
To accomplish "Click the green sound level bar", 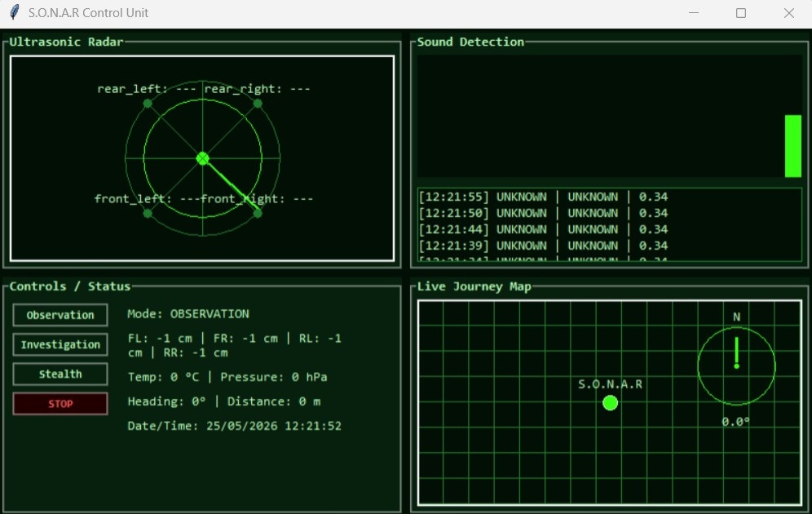I will [x=792, y=146].
